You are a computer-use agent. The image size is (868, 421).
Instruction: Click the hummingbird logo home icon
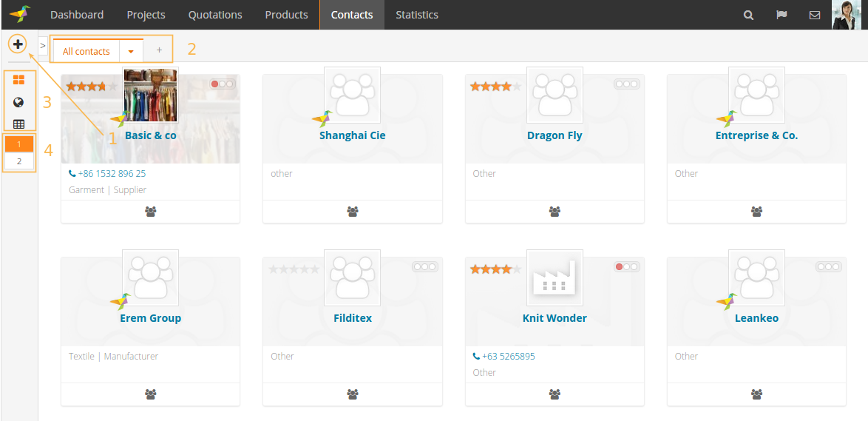coord(20,14)
